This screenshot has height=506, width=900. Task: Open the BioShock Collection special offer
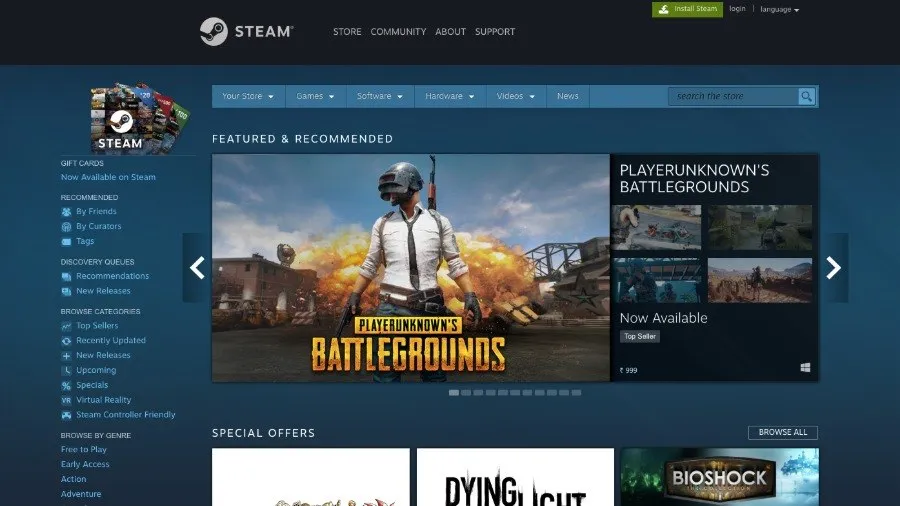click(720, 477)
